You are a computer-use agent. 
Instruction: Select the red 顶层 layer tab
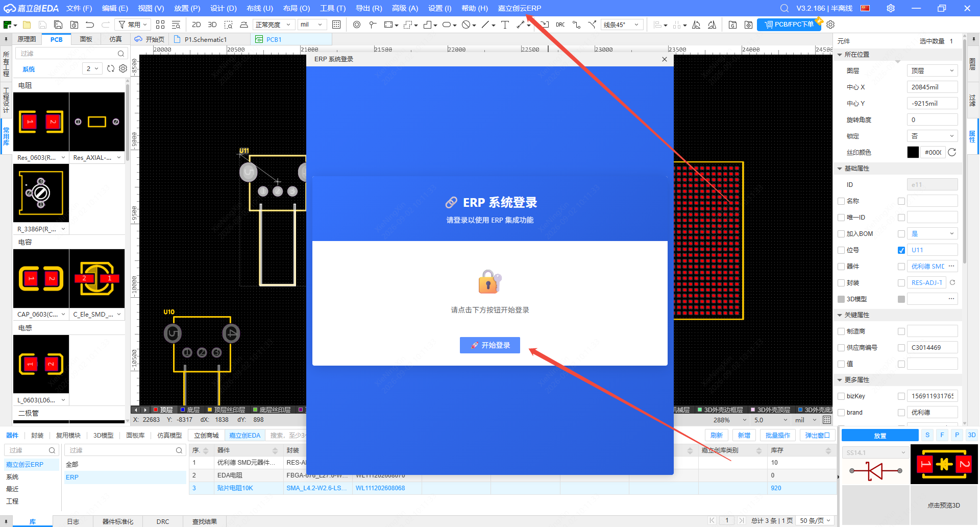[163, 410]
